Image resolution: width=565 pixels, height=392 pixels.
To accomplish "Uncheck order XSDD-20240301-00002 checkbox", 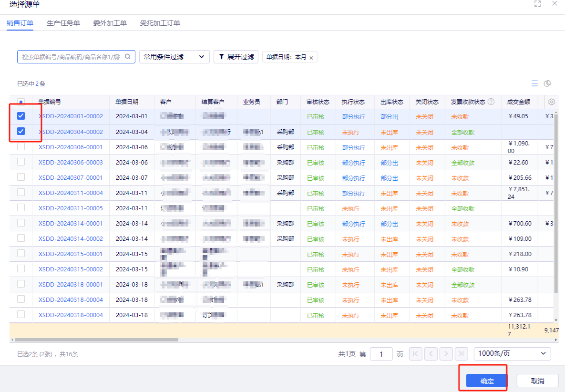I will (x=21, y=116).
